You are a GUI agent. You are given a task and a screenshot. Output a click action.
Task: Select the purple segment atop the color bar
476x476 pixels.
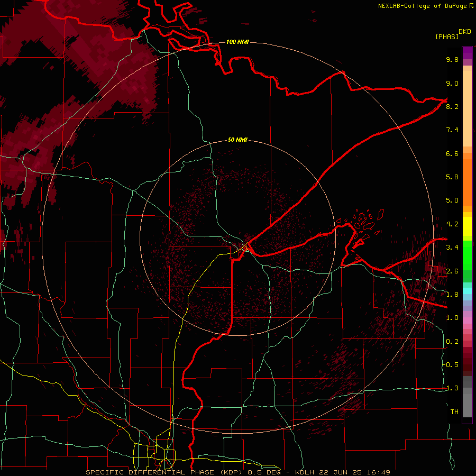pyautogui.click(x=467, y=53)
